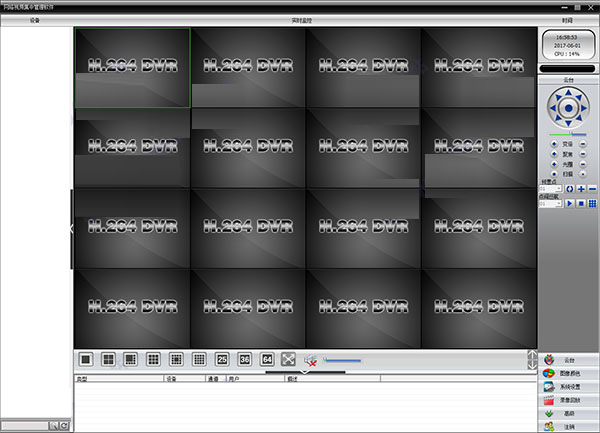Toggle fullscreen view mode
The width and height of the screenshot is (600, 433).
[x=289, y=359]
